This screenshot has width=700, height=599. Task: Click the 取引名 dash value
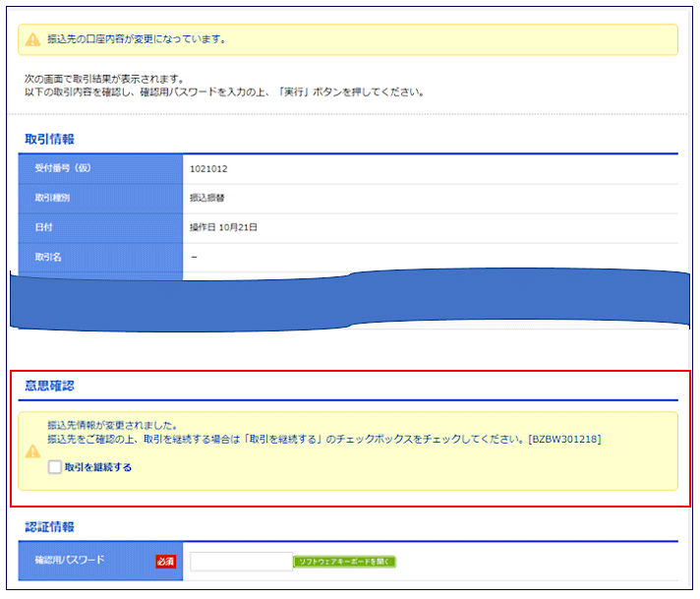coord(195,257)
